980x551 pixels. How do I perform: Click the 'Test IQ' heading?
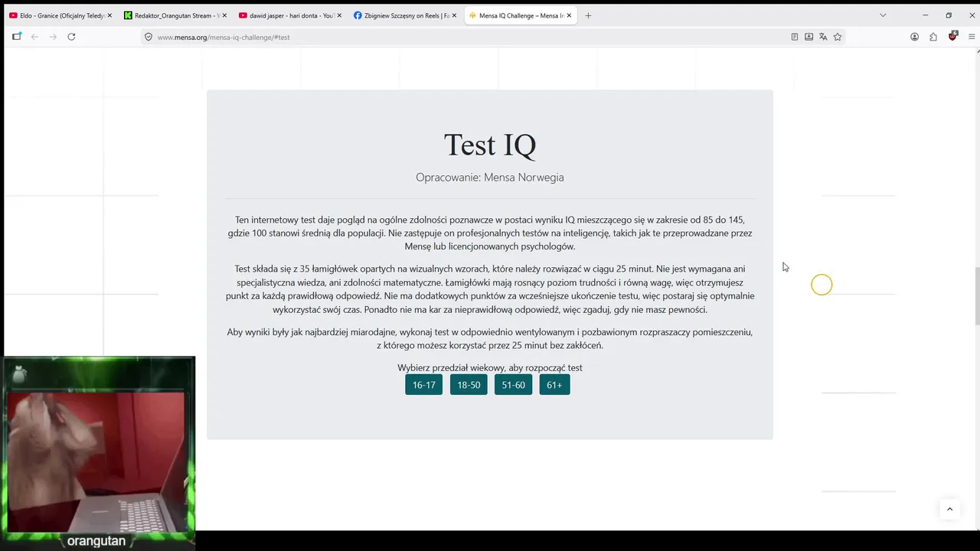tap(490, 145)
